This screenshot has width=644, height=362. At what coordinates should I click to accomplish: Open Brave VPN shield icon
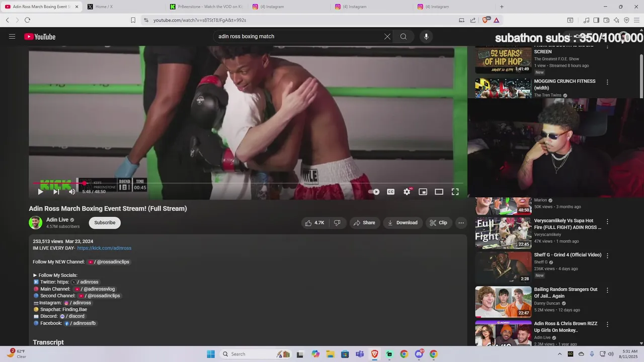(626, 20)
